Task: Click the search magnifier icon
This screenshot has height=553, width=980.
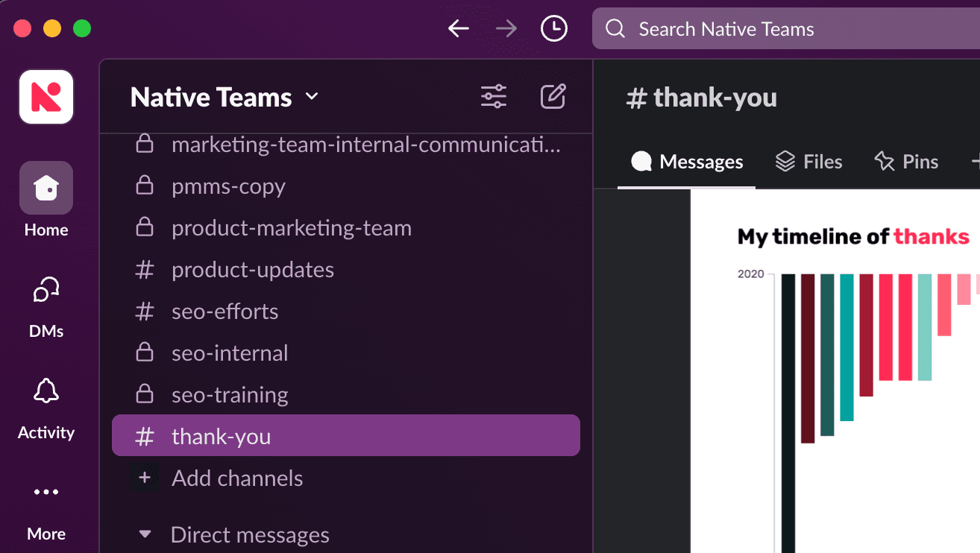Action: pyautogui.click(x=615, y=29)
